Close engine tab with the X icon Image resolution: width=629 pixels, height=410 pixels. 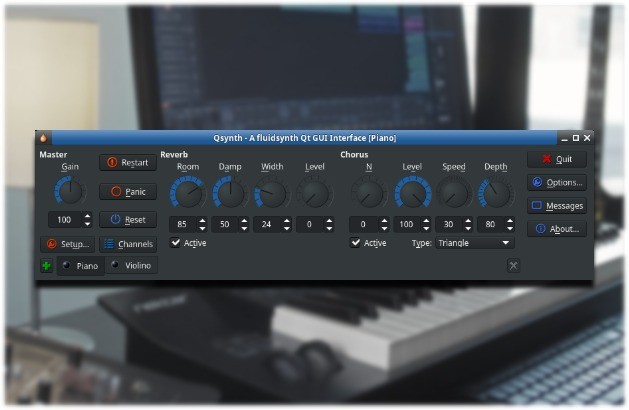point(513,266)
